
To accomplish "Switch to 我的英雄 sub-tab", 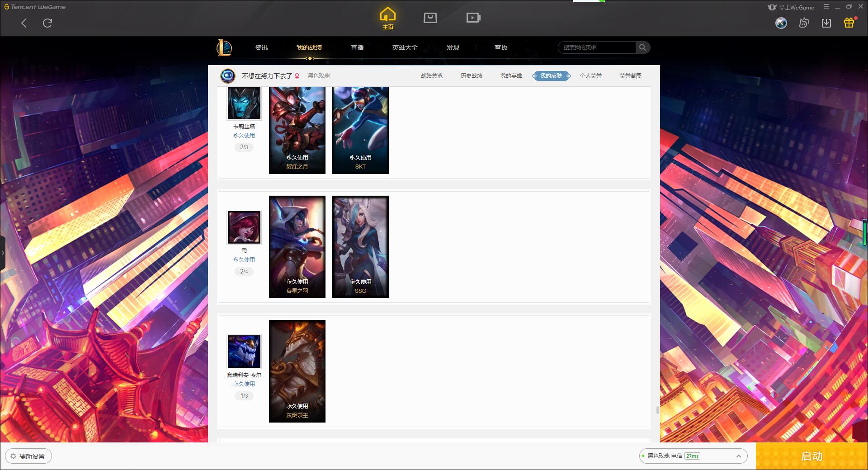I will click(x=511, y=76).
